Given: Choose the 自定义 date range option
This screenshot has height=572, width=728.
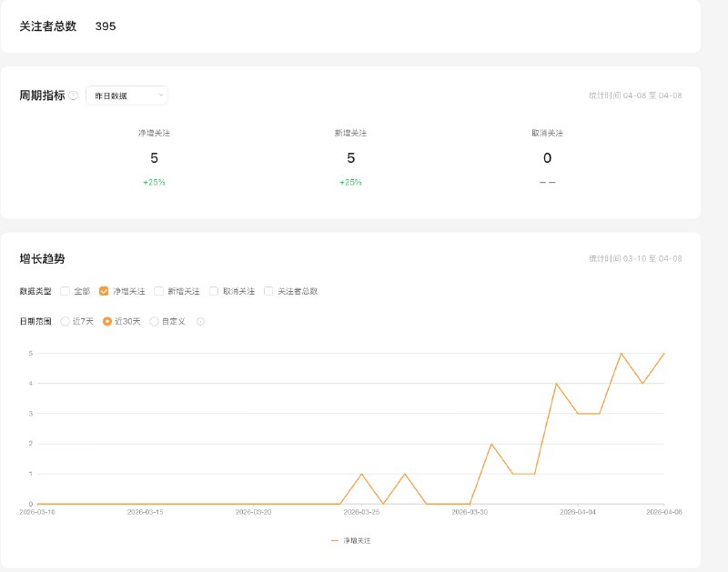Looking at the screenshot, I should pos(155,321).
